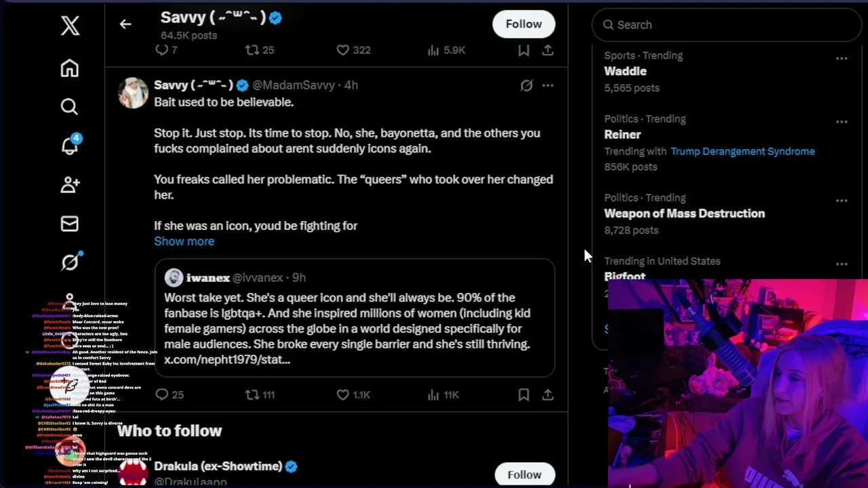Follow Savvy from the header button
868x488 pixels.
tap(524, 24)
